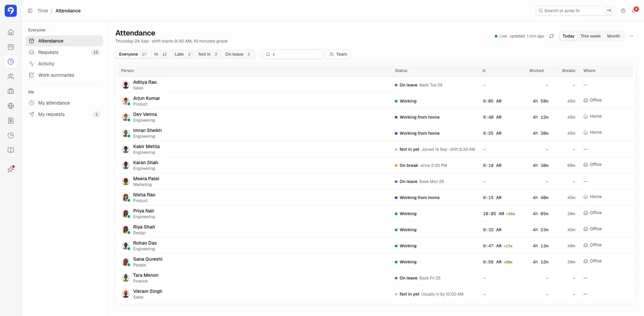Viewport: 644px width, 316px height.
Task: Go to Time in the breadcrumb
Action: [x=42, y=11]
